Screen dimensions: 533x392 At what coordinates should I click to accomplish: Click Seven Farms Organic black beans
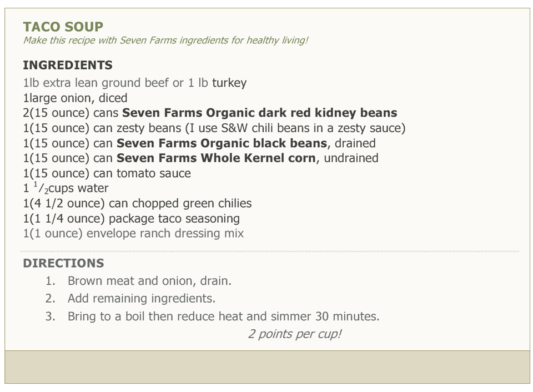coord(222,143)
